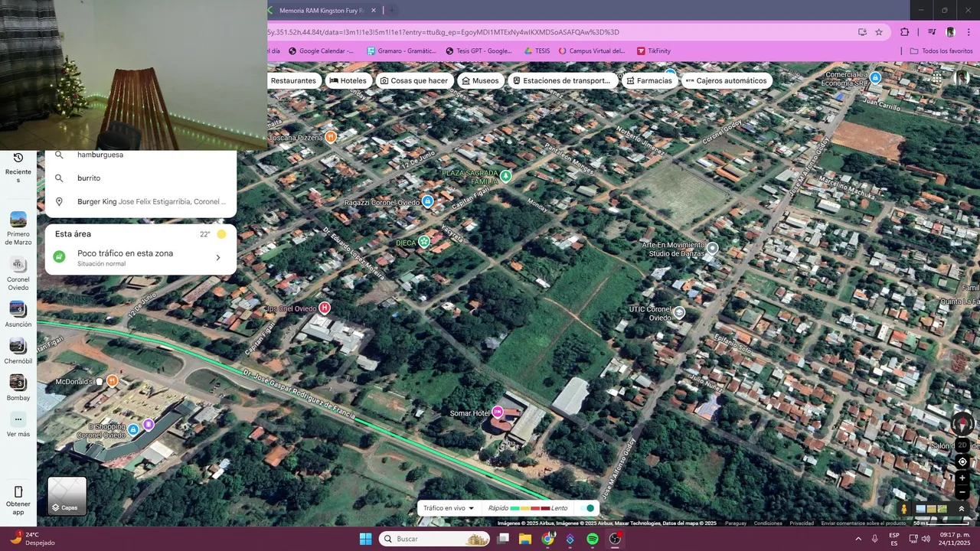The height and width of the screenshot is (551, 980).
Task: Bookmark this page with the star
Action: click(x=879, y=32)
